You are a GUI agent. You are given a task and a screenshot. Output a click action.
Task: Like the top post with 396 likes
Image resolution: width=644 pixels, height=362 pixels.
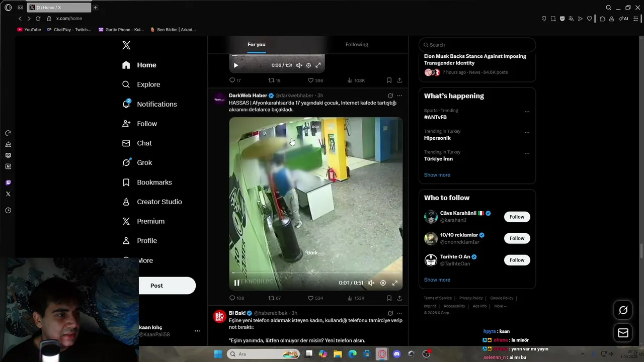(x=315, y=80)
